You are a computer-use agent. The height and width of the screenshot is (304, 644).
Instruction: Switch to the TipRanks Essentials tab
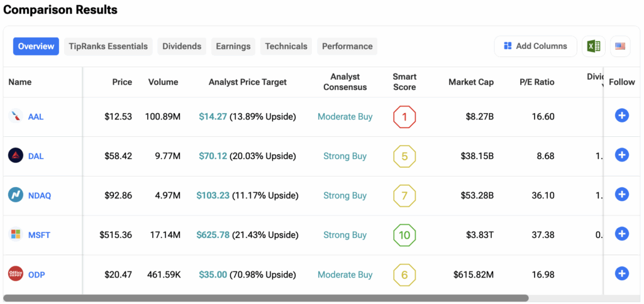pyautogui.click(x=108, y=46)
